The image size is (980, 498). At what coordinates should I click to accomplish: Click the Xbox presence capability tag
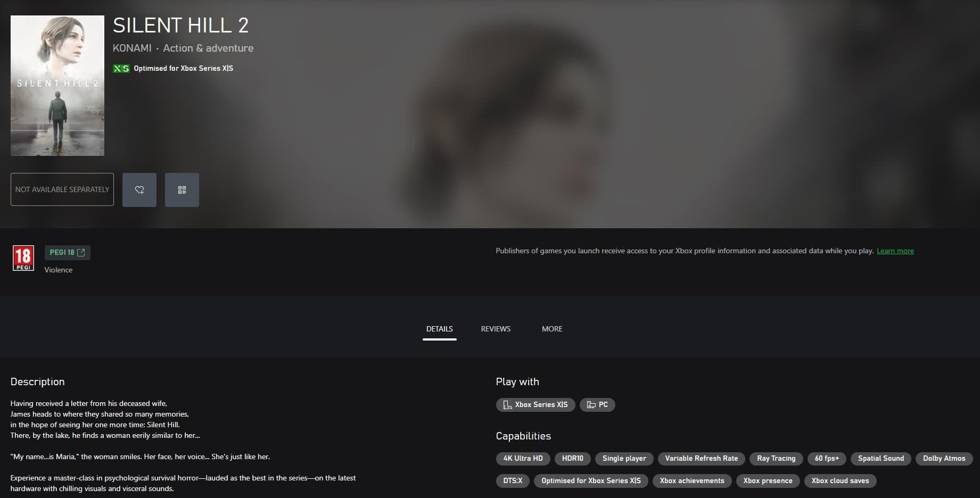tap(768, 481)
